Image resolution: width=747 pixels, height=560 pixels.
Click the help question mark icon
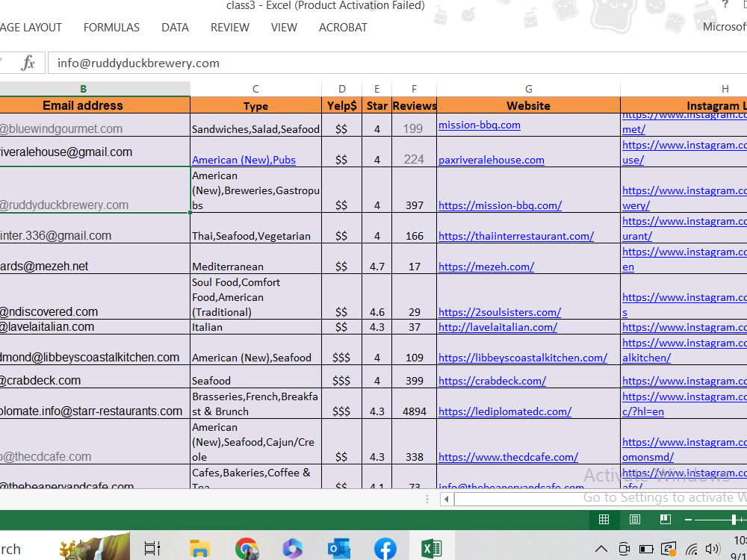pyautogui.click(x=725, y=4)
